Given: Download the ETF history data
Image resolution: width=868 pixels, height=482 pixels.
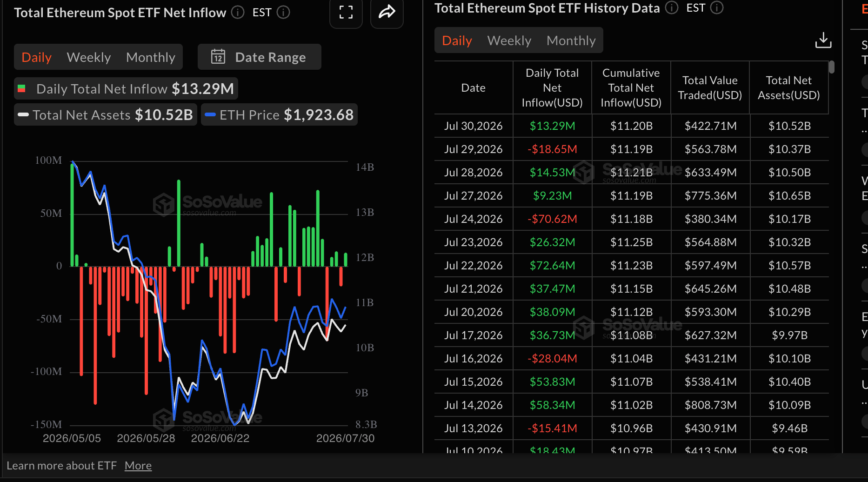Looking at the screenshot, I should pos(823,40).
